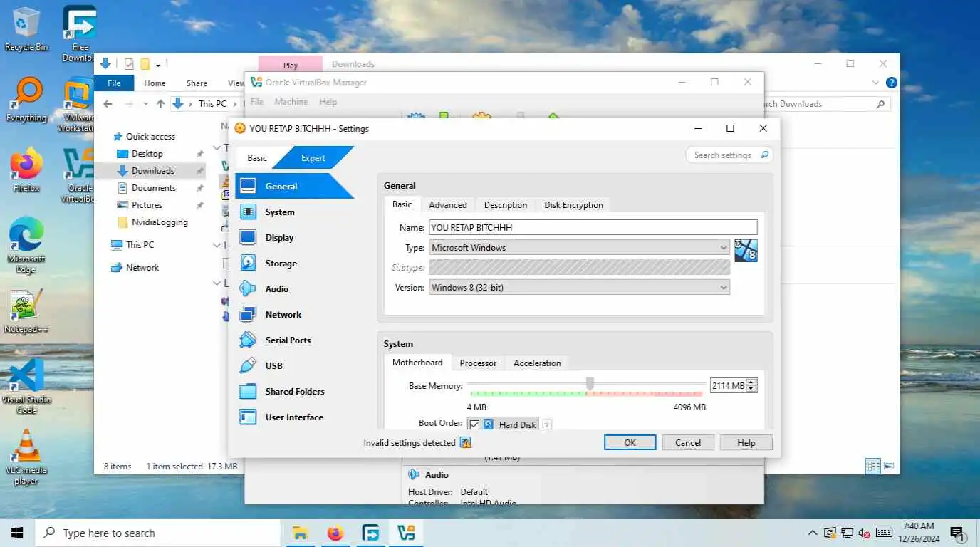
Task: Open the General settings category icon
Action: [248, 186]
